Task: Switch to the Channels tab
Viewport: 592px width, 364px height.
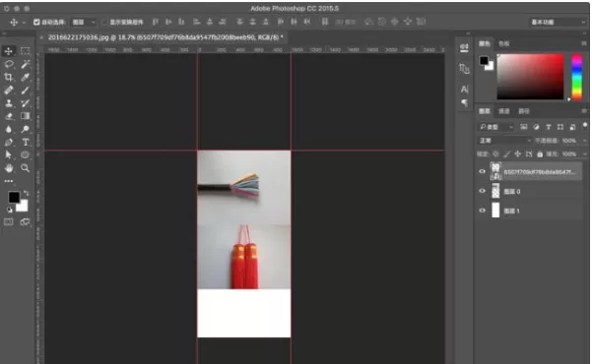Action: coord(503,111)
